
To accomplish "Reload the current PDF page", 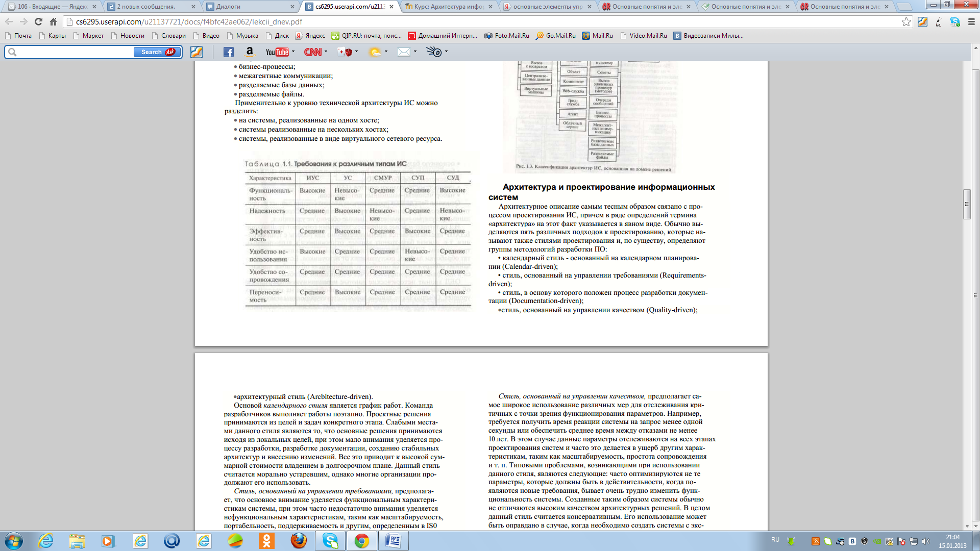I will pyautogui.click(x=38, y=22).
